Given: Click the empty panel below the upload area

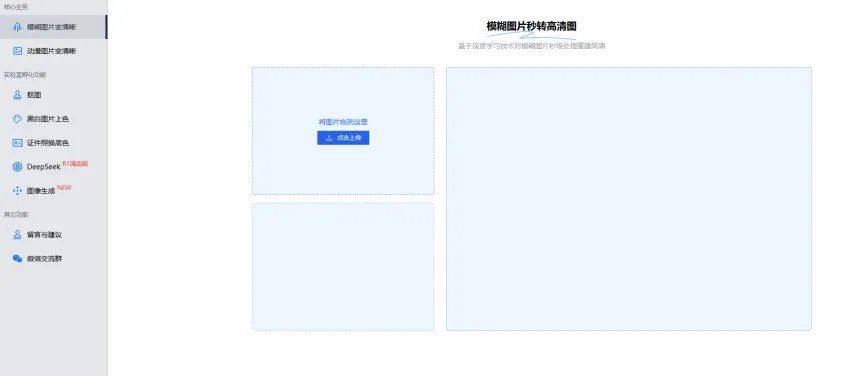Looking at the screenshot, I should point(343,267).
